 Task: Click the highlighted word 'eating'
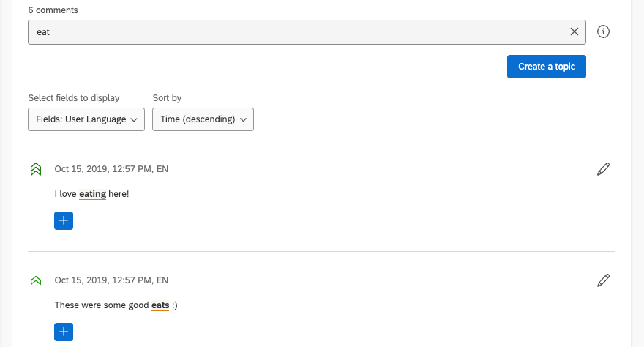pos(93,194)
